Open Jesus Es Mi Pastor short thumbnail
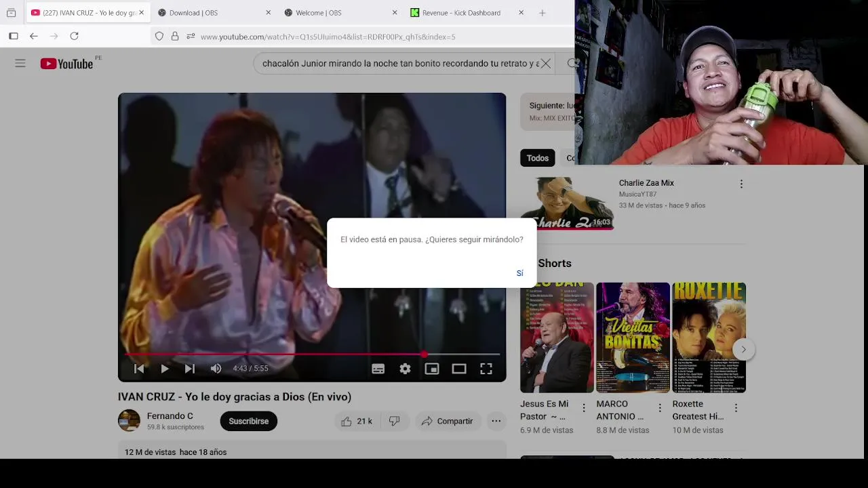Viewport: 868px width, 488px height. coord(557,338)
